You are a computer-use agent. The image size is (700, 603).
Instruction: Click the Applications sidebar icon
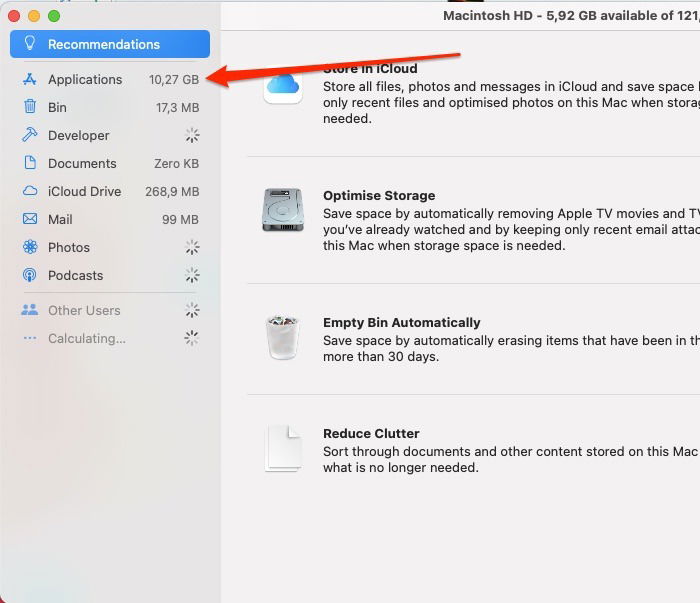point(29,80)
